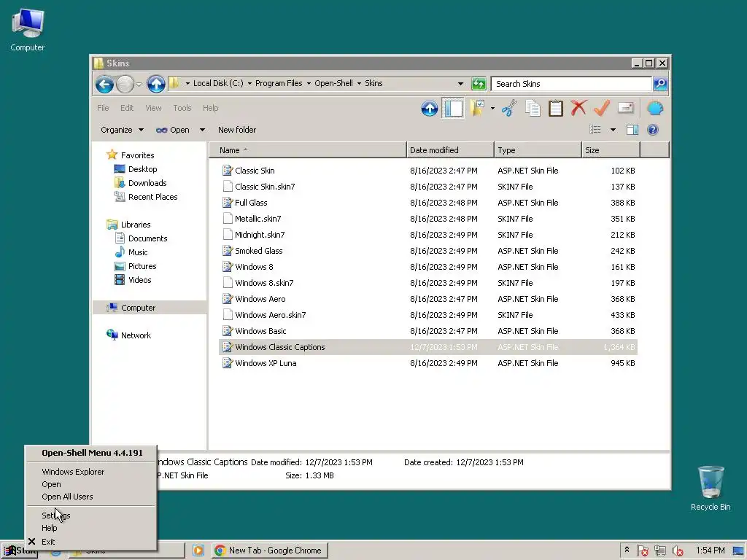Image resolution: width=747 pixels, height=560 pixels.
Task: Sort by the Date modified column header
Action: (450, 150)
